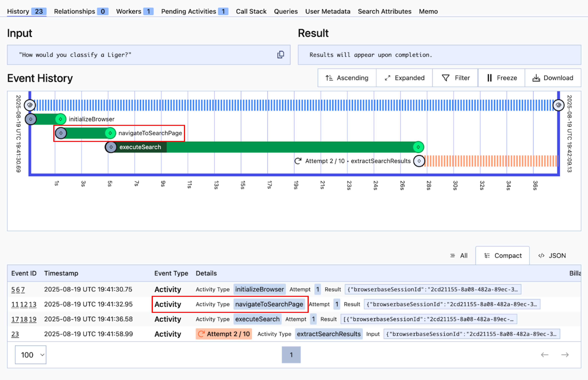Go to the previous page arrow
Image resolution: width=588 pixels, height=380 pixels.
pos(545,355)
